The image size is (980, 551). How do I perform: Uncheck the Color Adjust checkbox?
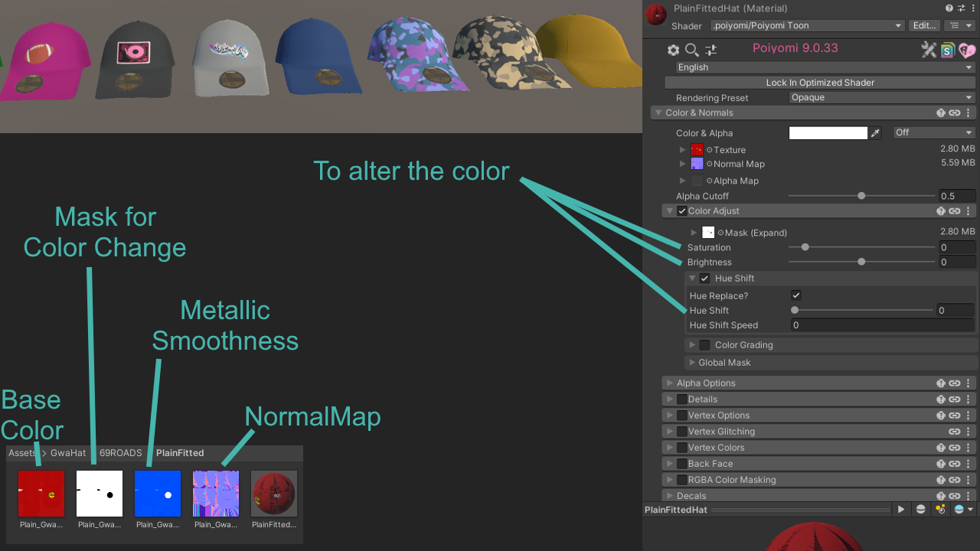click(x=682, y=211)
